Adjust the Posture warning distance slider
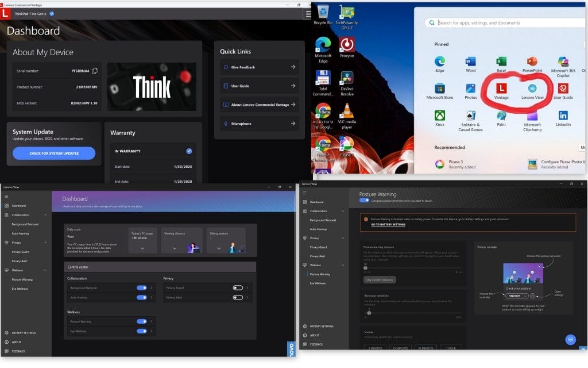Screen dimensions: 588x368 (x=365, y=268)
